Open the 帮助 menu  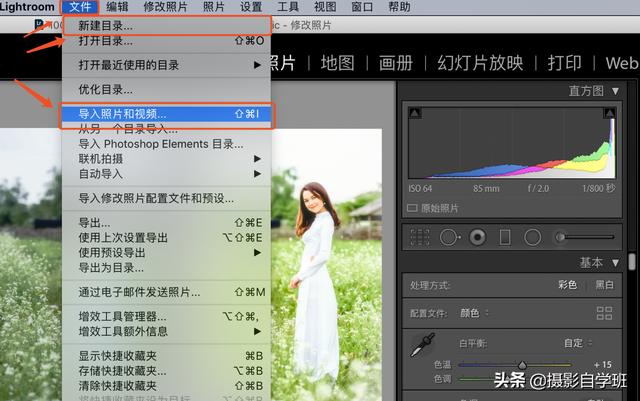pos(399,7)
